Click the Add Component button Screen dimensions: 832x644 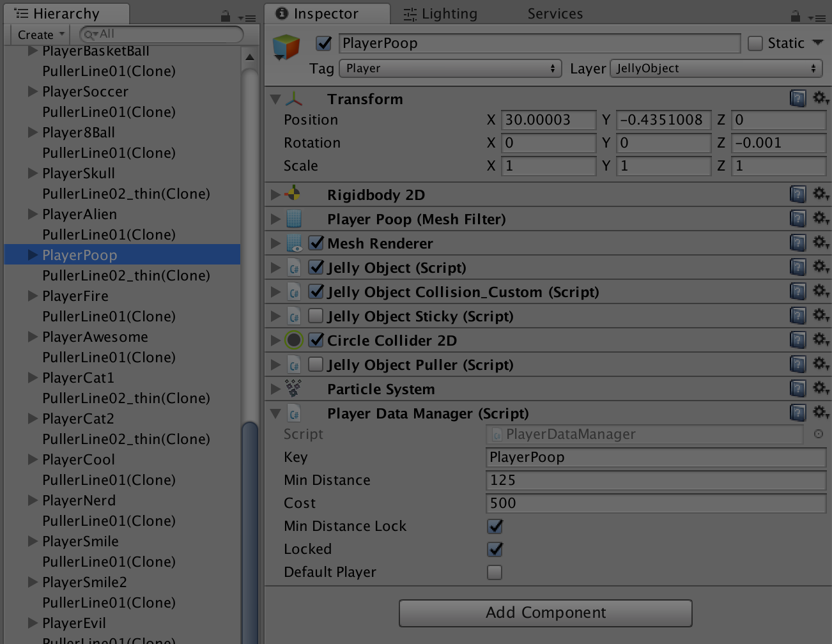[546, 613]
